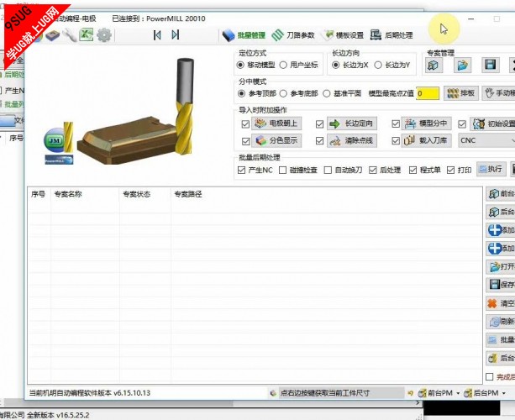Toggle checkbox beside 模型分中
Viewport: 515px width, 420px height.
point(396,123)
